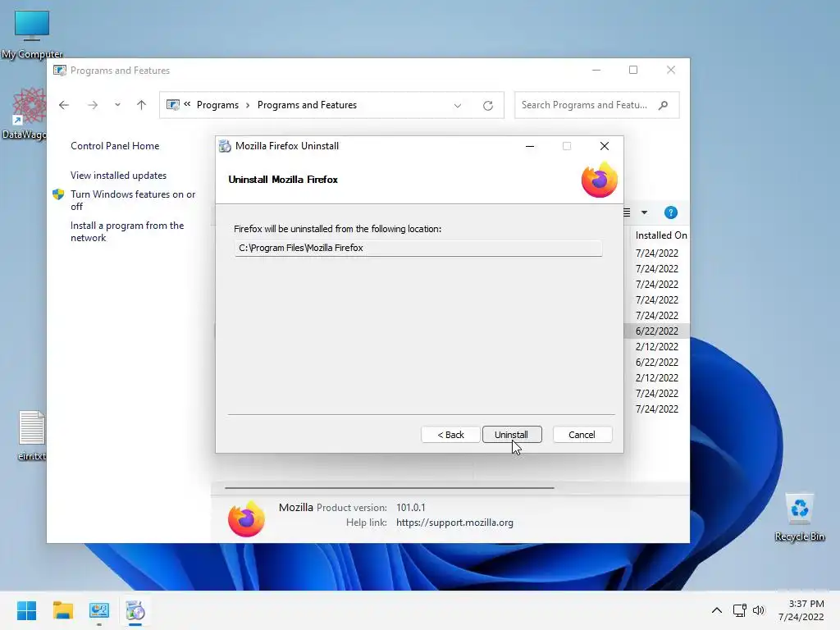Image resolution: width=840 pixels, height=630 pixels.
Task: Click the address bar control panel icon
Action: click(x=173, y=105)
